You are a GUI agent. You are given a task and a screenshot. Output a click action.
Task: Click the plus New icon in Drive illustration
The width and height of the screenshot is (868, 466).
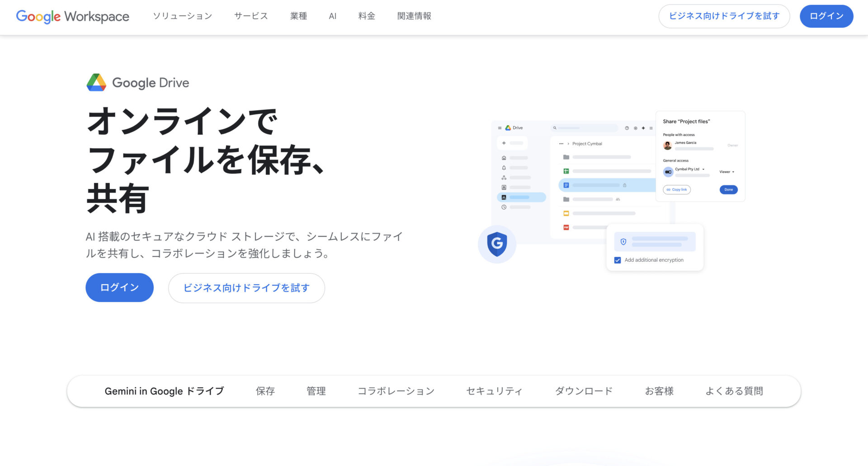(504, 143)
